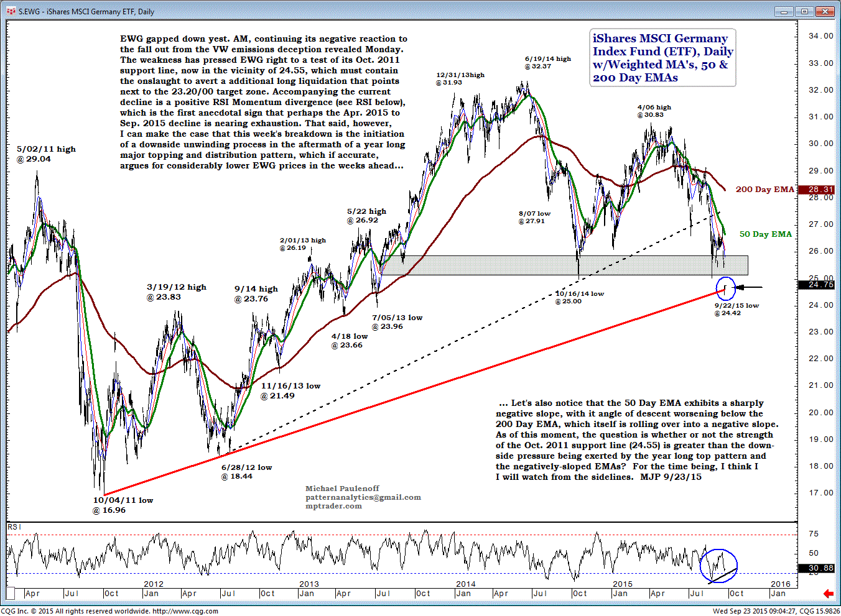Click the 24.75 black last-price badge

[817, 285]
